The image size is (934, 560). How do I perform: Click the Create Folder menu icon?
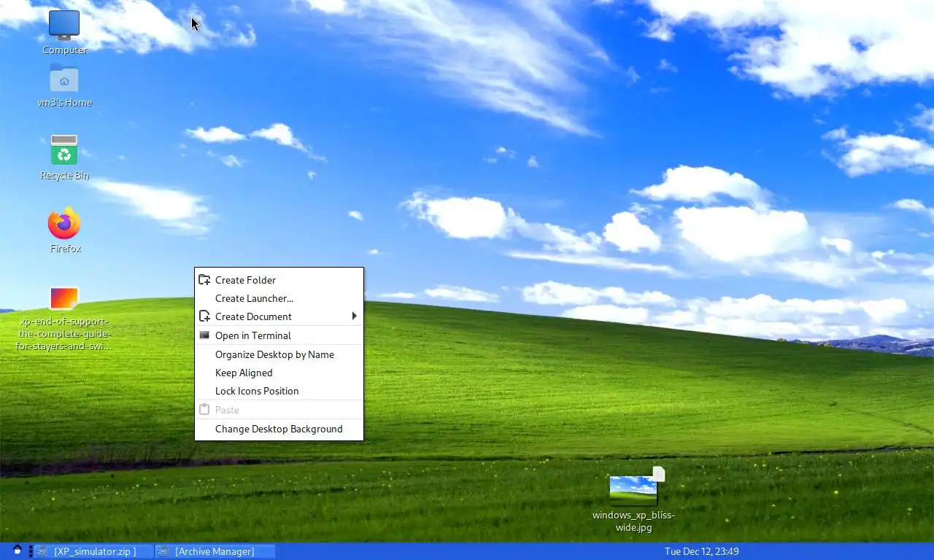pos(204,279)
